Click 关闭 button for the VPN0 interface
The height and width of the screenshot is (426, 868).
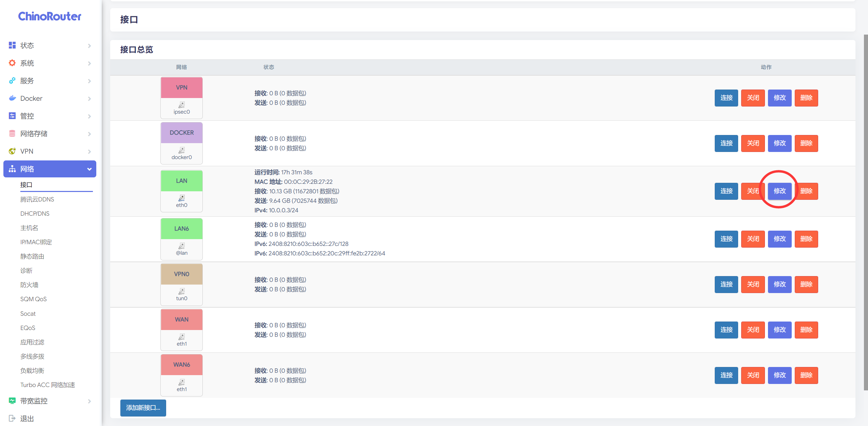753,284
